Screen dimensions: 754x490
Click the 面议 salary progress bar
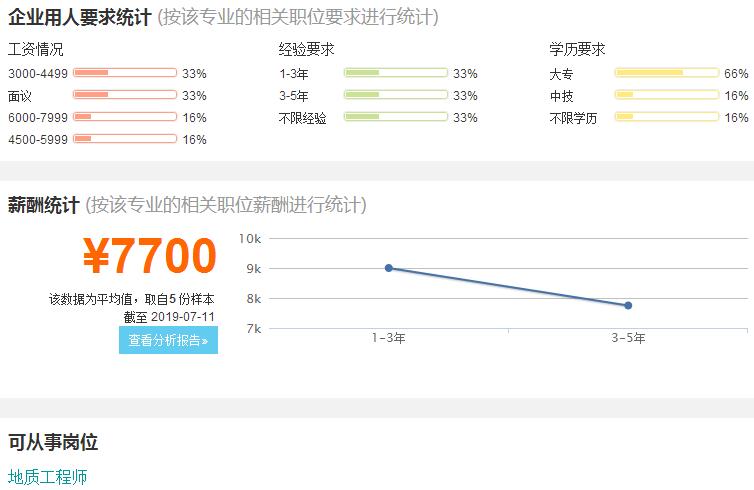pos(125,95)
